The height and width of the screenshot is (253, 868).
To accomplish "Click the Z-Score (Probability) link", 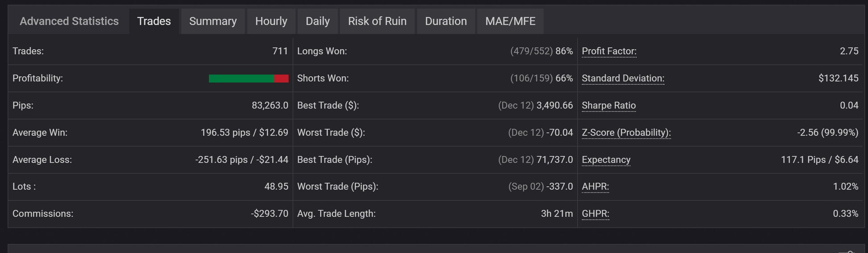I will pyautogui.click(x=626, y=133).
